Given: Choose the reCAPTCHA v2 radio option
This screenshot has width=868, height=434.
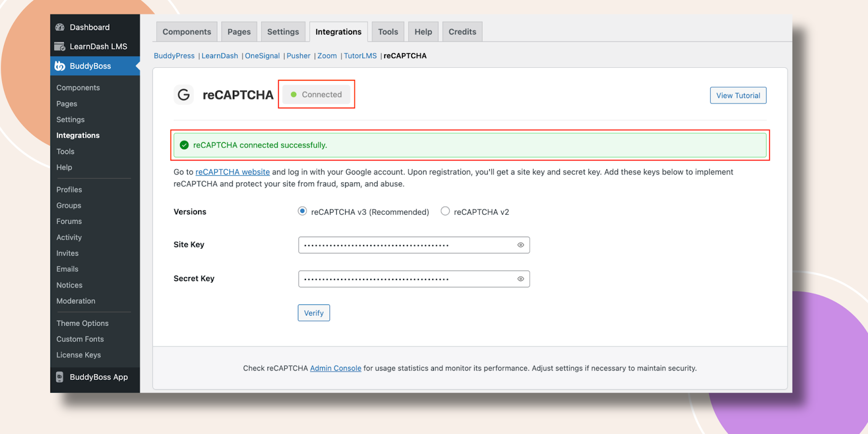Looking at the screenshot, I should point(445,211).
